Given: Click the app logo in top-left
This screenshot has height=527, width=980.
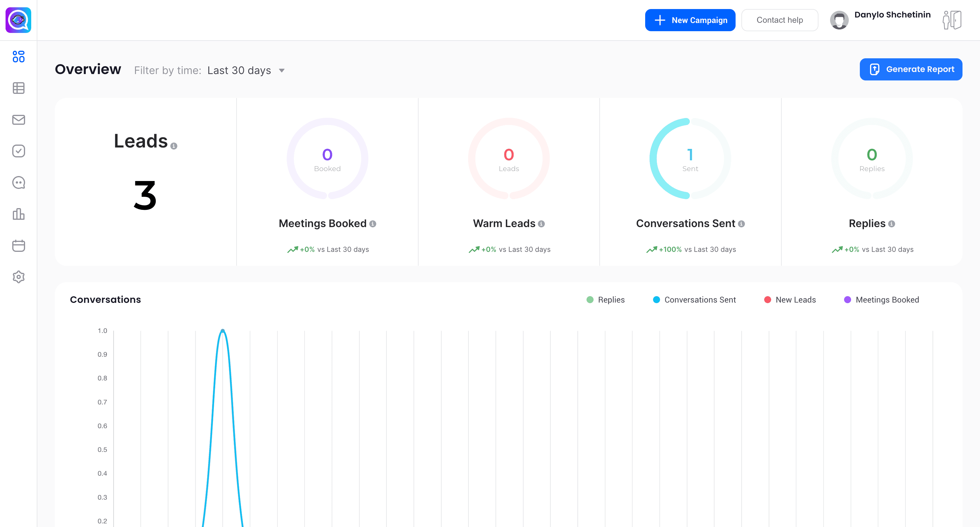Looking at the screenshot, I should 18,20.
